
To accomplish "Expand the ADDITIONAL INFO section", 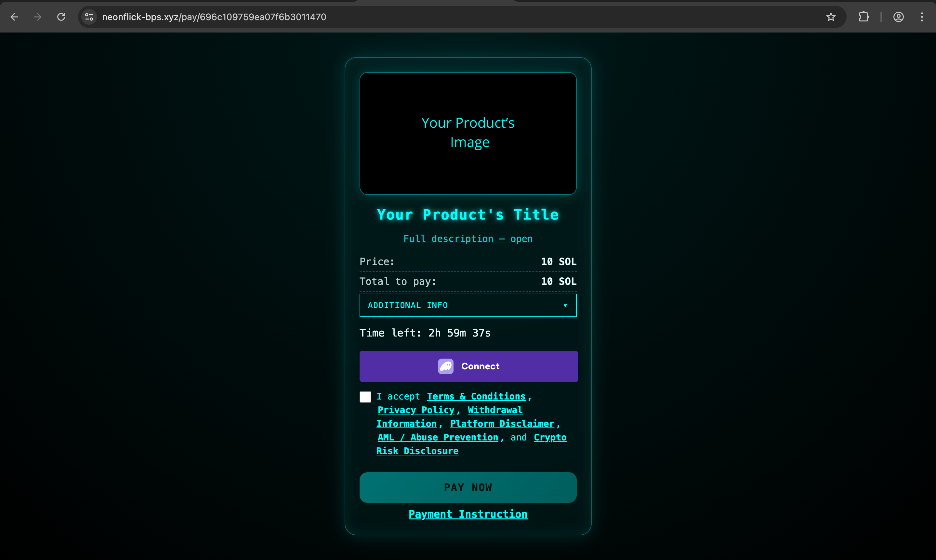I will pos(468,305).
